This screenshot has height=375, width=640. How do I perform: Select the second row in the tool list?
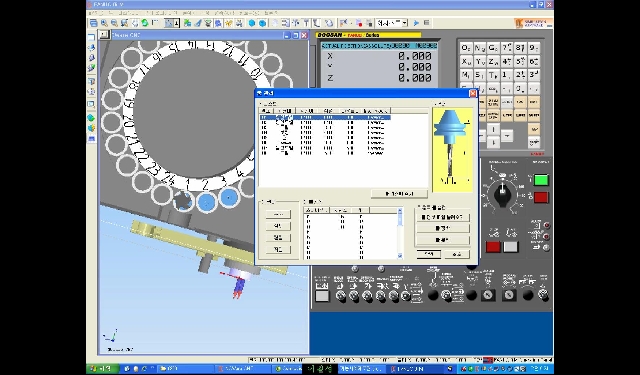tap(325, 122)
